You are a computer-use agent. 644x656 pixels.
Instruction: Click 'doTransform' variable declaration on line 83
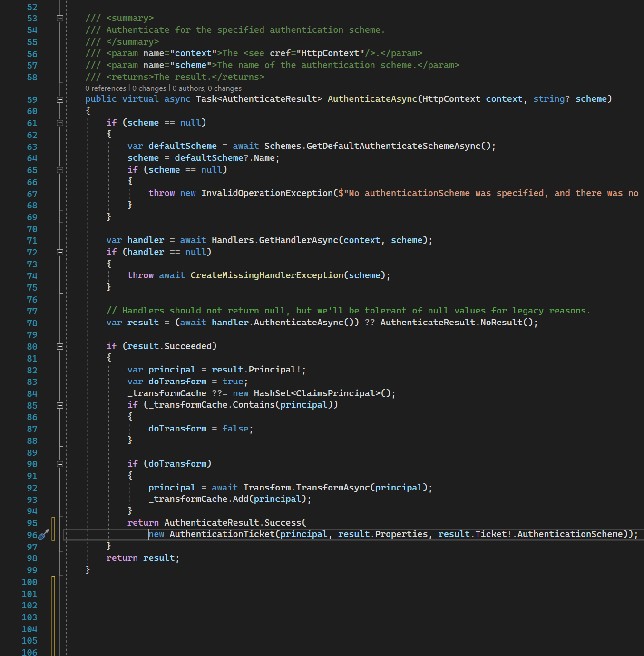pyautogui.click(x=177, y=382)
